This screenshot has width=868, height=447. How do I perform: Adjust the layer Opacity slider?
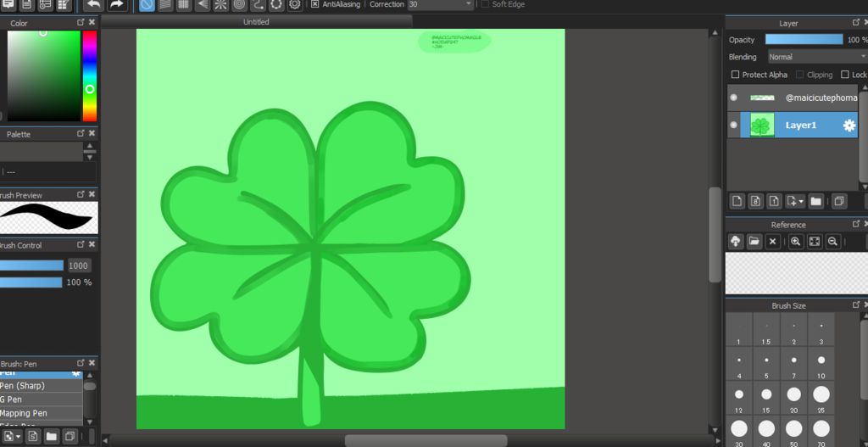point(804,39)
